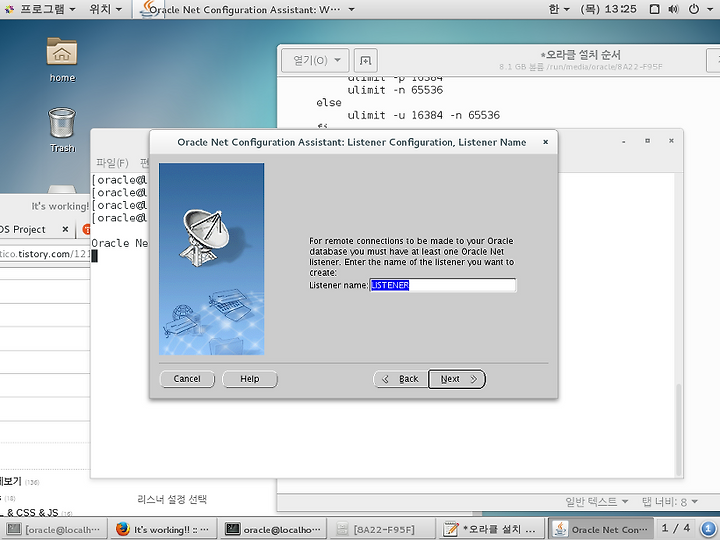The width and height of the screenshot is (720, 540).
Task: Open the volume icon in the top panel
Action: pyautogui.click(x=674, y=9)
